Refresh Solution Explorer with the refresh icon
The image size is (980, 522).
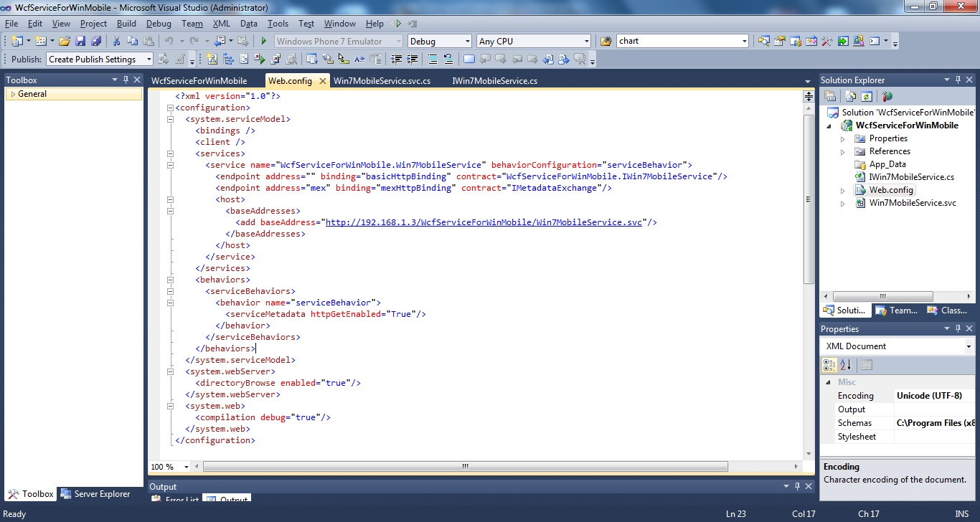pyautogui.click(x=866, y=96)
